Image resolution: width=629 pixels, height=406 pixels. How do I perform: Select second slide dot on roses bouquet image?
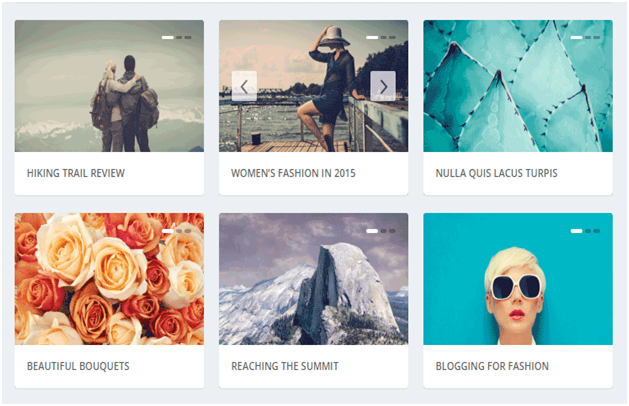tap(179, 231)
